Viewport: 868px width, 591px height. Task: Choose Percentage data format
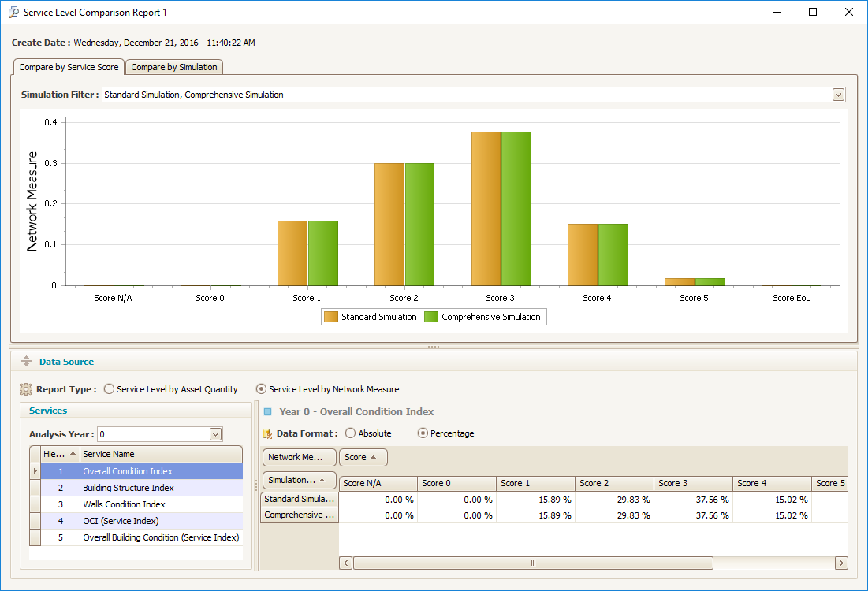click(423, 433)
